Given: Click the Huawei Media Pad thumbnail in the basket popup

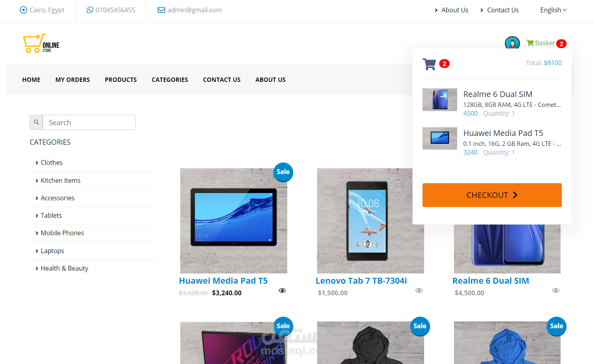Looking at the screenshot, I should pos(440,138).
